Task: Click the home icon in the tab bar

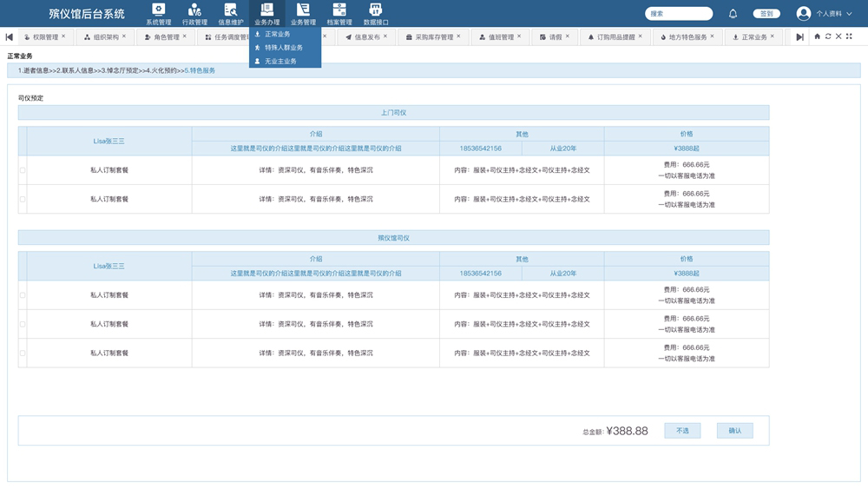Action: coord(817,36)
